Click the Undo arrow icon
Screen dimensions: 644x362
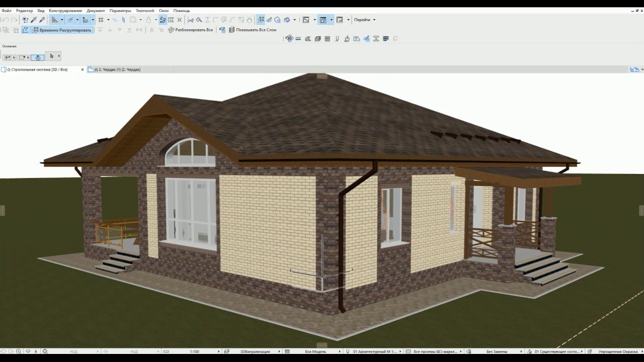[x=6, y=20]
